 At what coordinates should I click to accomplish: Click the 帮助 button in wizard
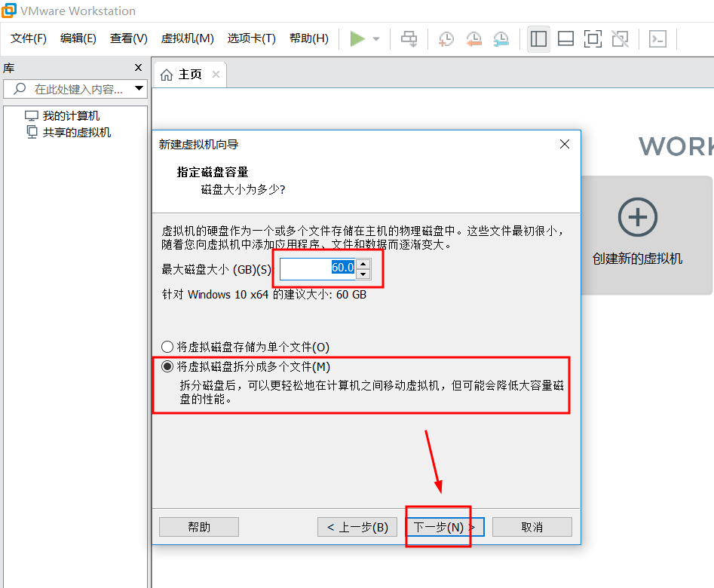pyautogui.click(x=199, y=527)
